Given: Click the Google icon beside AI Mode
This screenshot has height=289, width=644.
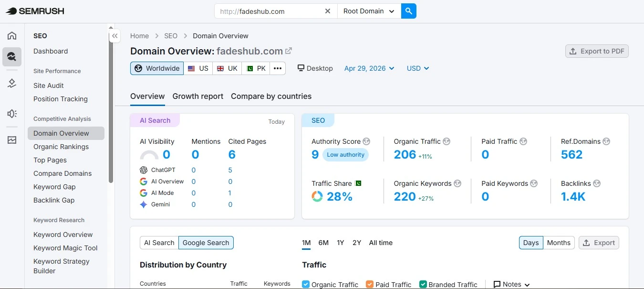Looking at the screenshot, I should tap(144, 193).
